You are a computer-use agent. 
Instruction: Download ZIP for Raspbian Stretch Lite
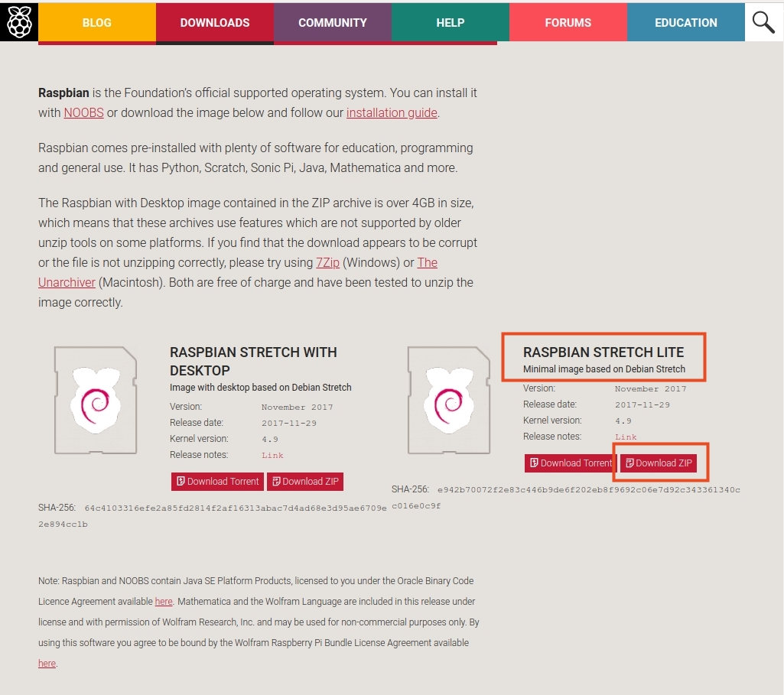(x=659, y=463)
